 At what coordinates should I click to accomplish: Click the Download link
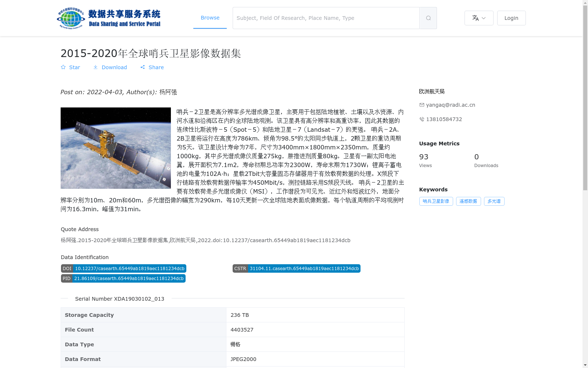click(x=110, y=67)
